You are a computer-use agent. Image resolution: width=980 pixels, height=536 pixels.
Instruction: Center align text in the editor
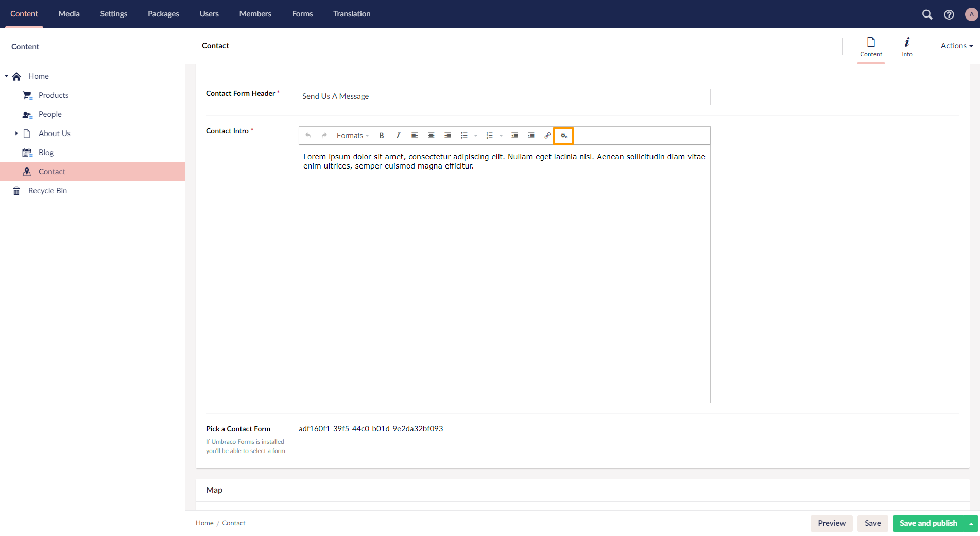click(x=431, y=136)
